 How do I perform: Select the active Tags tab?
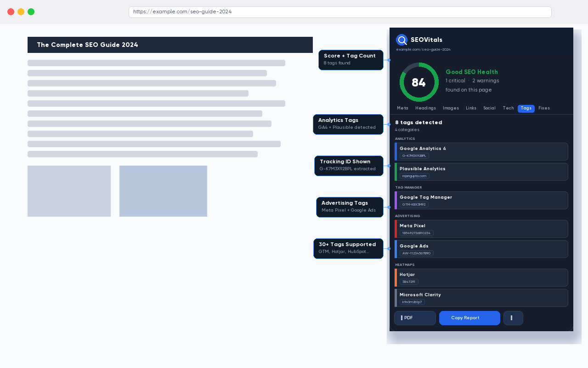click(x=526, y=109)
